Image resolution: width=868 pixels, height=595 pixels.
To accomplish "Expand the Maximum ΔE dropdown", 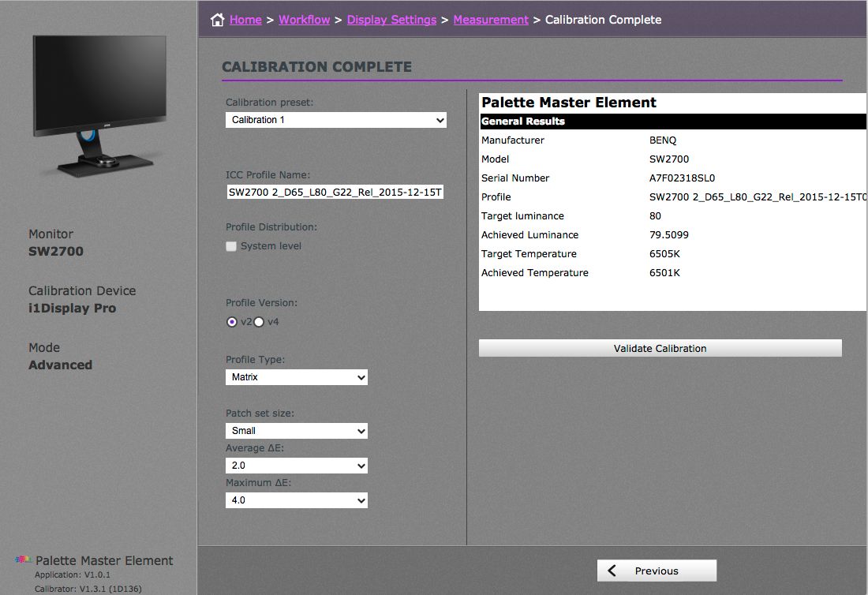I will tap(297, 500).
